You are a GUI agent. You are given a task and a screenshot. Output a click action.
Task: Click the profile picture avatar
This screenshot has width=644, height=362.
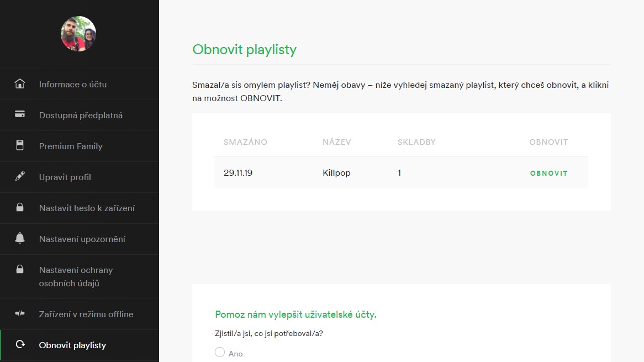click(78, 34)
